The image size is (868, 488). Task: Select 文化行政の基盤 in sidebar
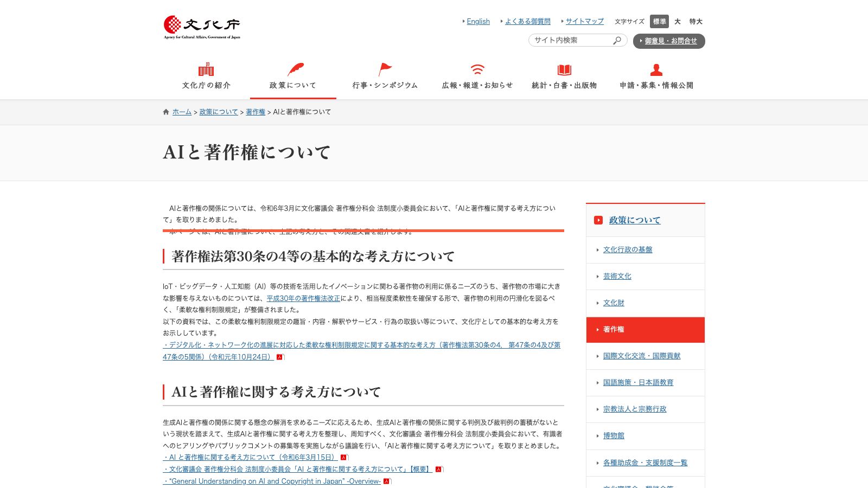tap(628, 250)
